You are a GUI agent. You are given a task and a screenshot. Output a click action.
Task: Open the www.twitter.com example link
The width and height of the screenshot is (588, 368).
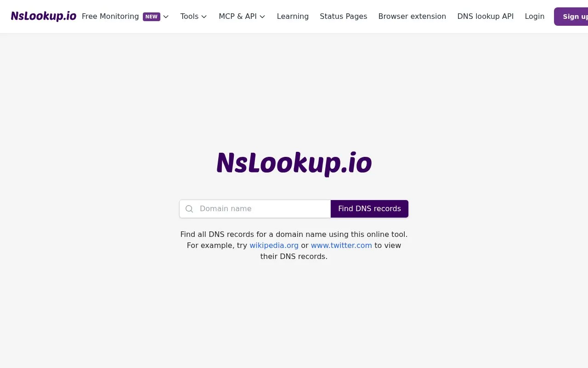[x=341, y=246]
